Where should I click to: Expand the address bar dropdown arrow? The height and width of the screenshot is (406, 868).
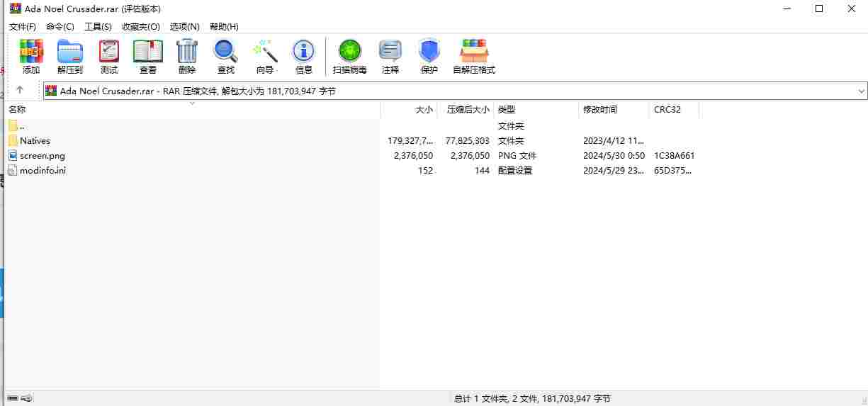[861, 91]
